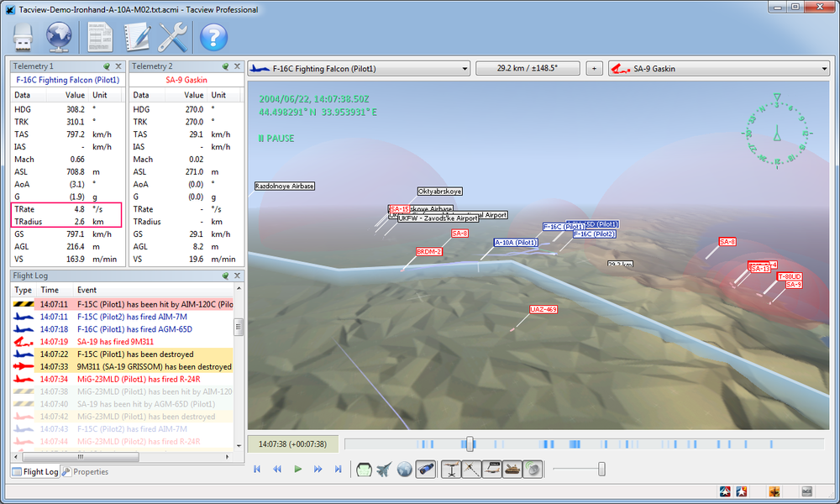The width and height of the screenshot is (840, 504).
Task: Click the timeline scrubber handle
Action: (470, 444)
